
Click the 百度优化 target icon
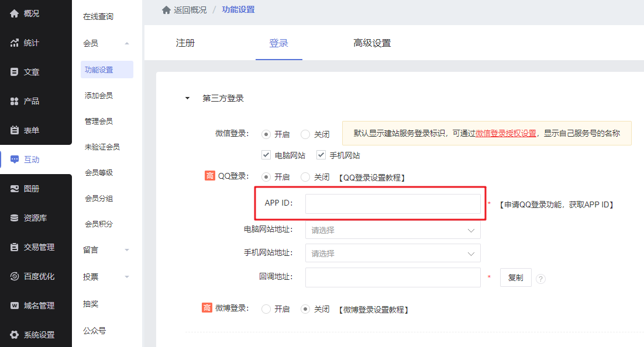tap(15, 276)
